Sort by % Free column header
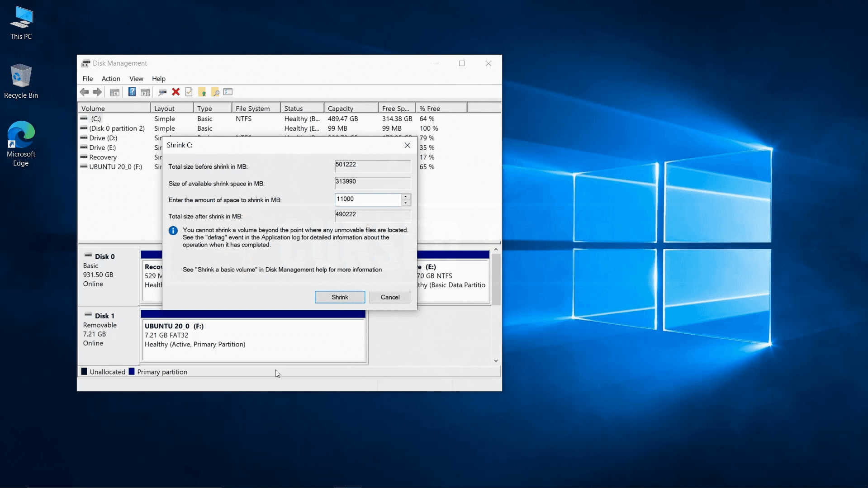 pos(441,109)
